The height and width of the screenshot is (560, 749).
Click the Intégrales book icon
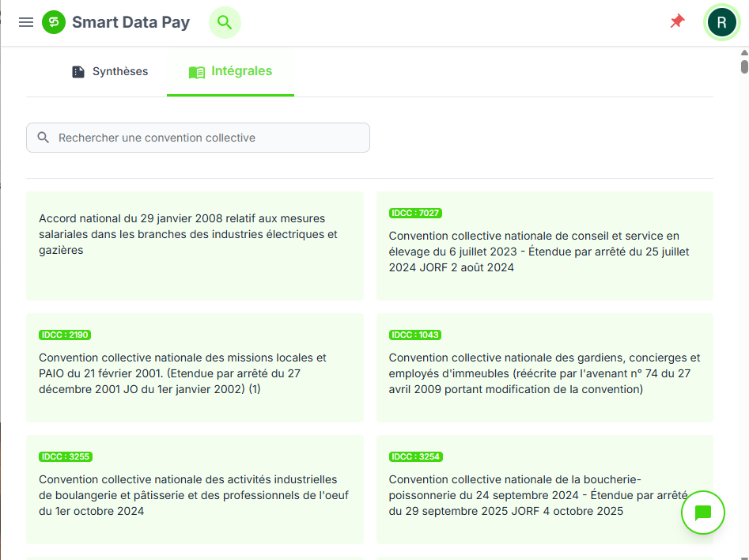click(x=197, y=72)
